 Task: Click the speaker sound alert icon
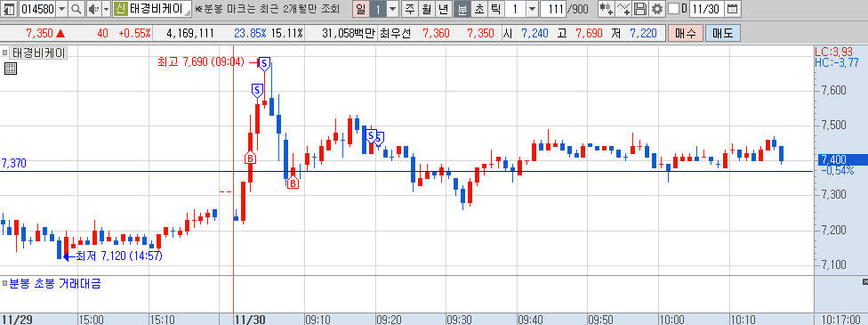[92, 9]
